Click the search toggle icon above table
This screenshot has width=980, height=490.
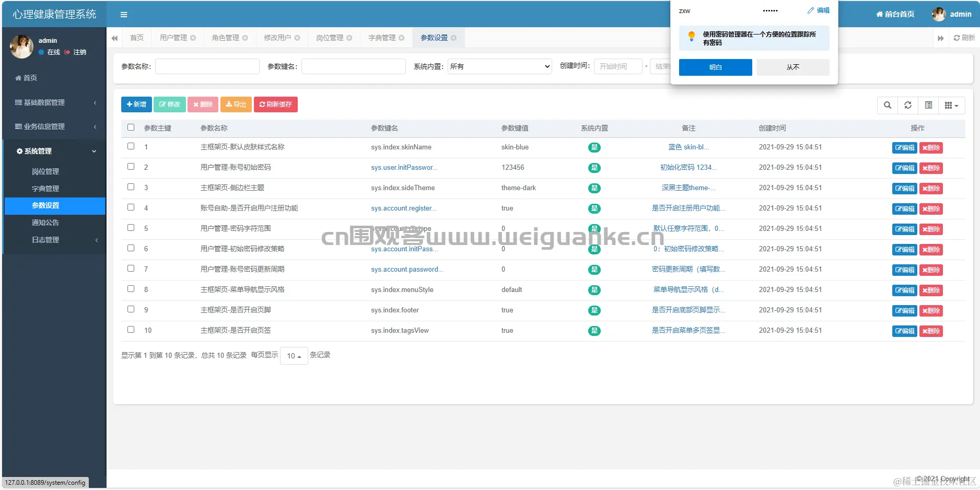coord(888,105)
